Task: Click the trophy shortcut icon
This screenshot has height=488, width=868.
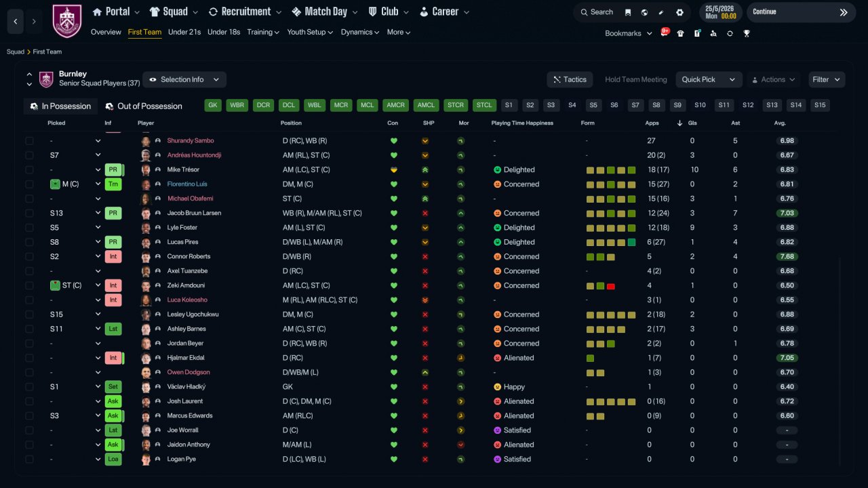Action: click(747, 33)
